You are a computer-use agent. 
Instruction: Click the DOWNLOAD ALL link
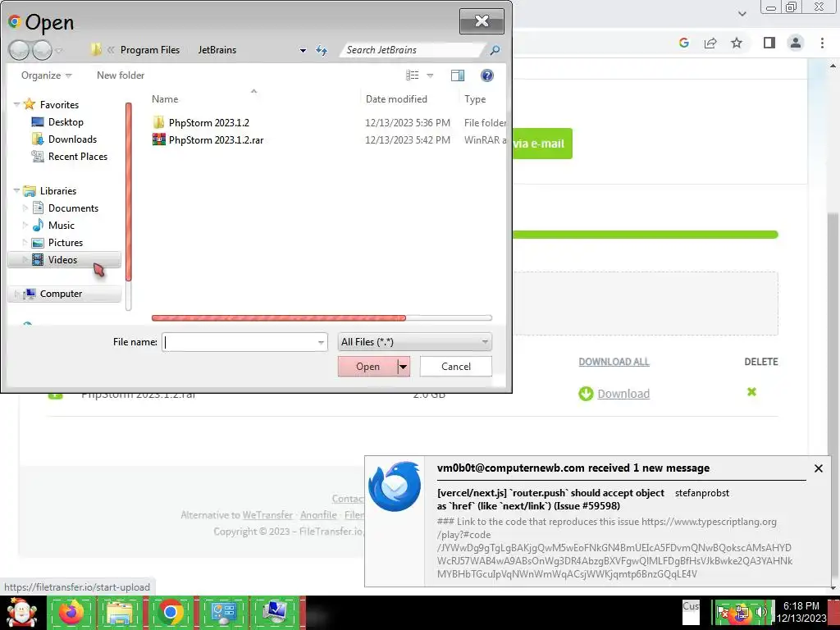pos(614,362)
